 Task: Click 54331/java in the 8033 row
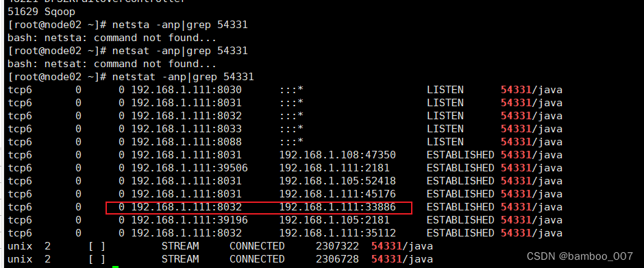pos(532,129)
